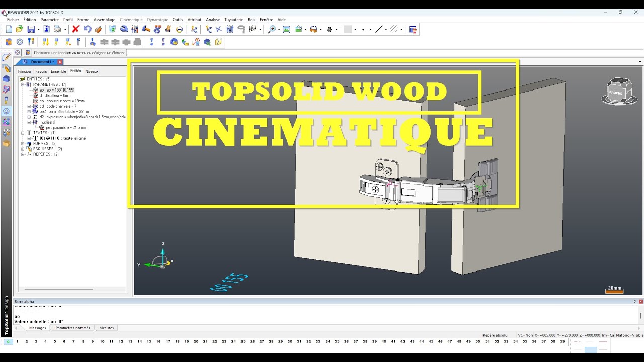644x362 pixels.
Task: Open the Outils menu
Action: coord(178,20)
